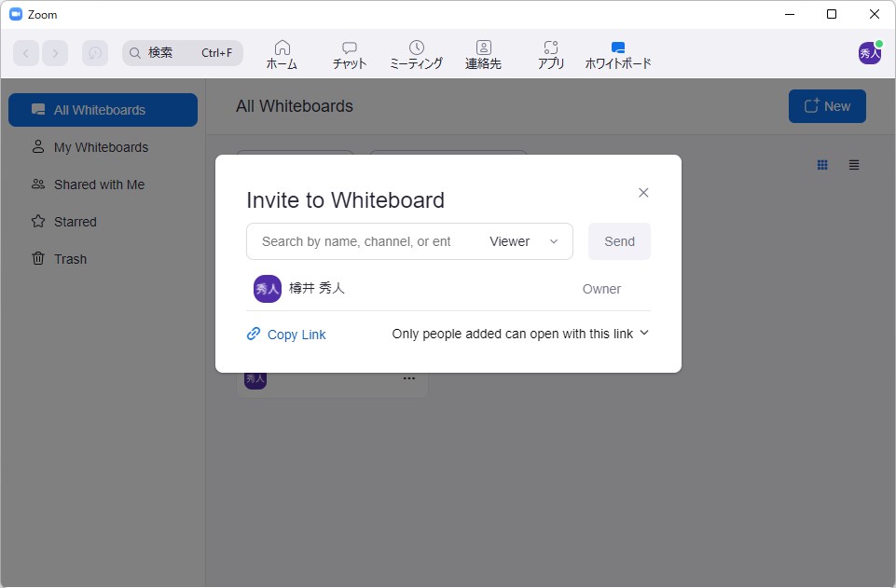The width and height of the screenshot is (896, 588).
Task: Click the owner name 樽井 秀人
Action: coord(317,288)
